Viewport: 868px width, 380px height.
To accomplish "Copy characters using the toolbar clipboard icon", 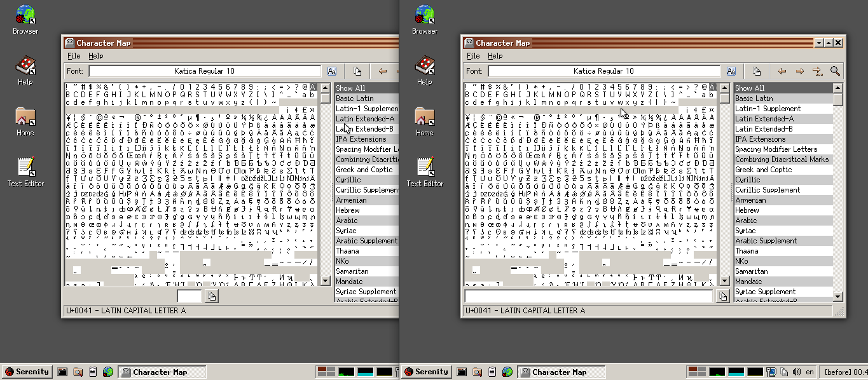I will 757,71.
